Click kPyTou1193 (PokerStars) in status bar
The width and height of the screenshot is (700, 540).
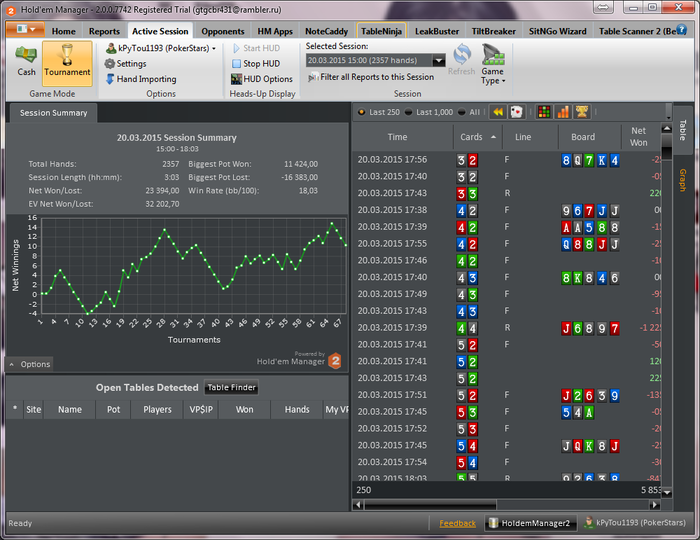click(x=635, y=523)
